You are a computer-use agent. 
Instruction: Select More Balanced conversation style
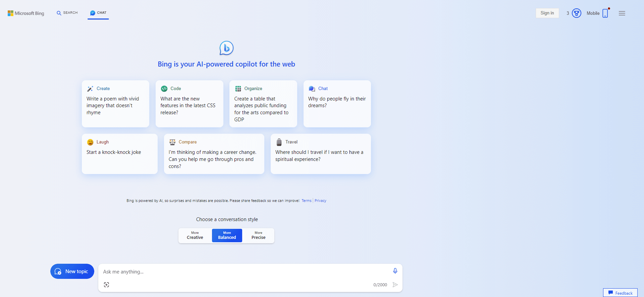pyautogui.click(x=227, y=236)
